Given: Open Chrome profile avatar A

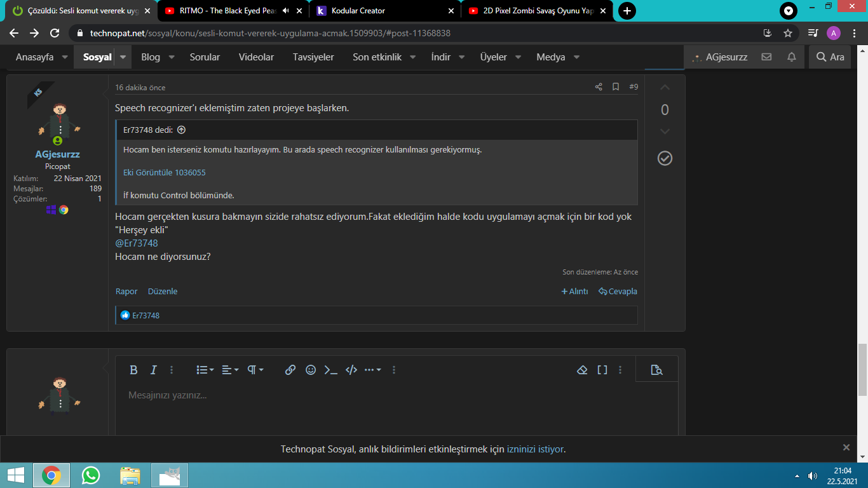Looking at the screenshot, I should tap(834, 33).
